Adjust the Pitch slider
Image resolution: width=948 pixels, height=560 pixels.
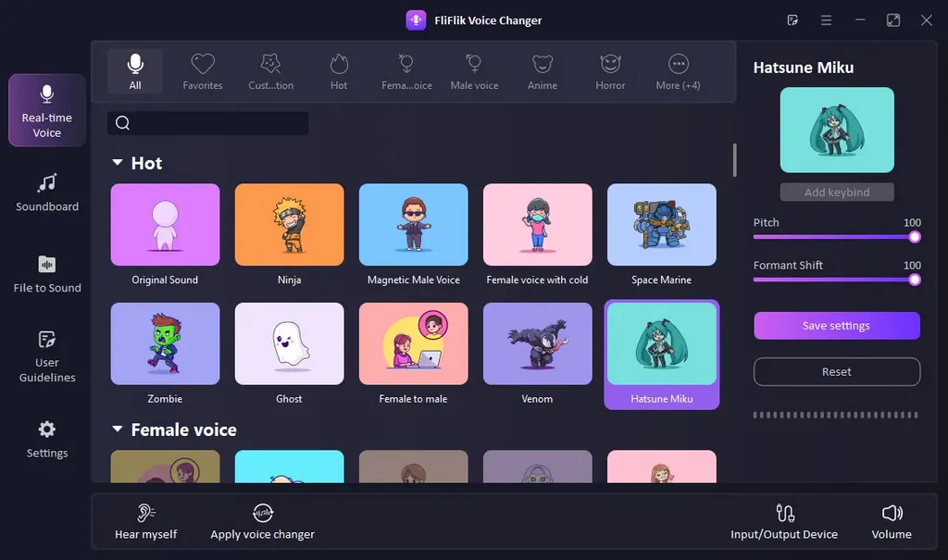click(x=837, y=237)
